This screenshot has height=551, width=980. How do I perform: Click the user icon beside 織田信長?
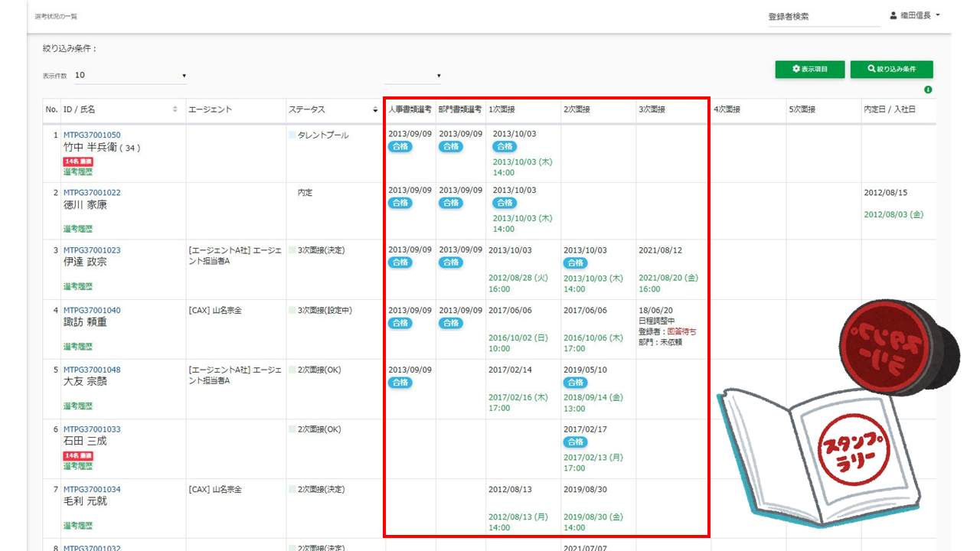(x=893, y=15)
